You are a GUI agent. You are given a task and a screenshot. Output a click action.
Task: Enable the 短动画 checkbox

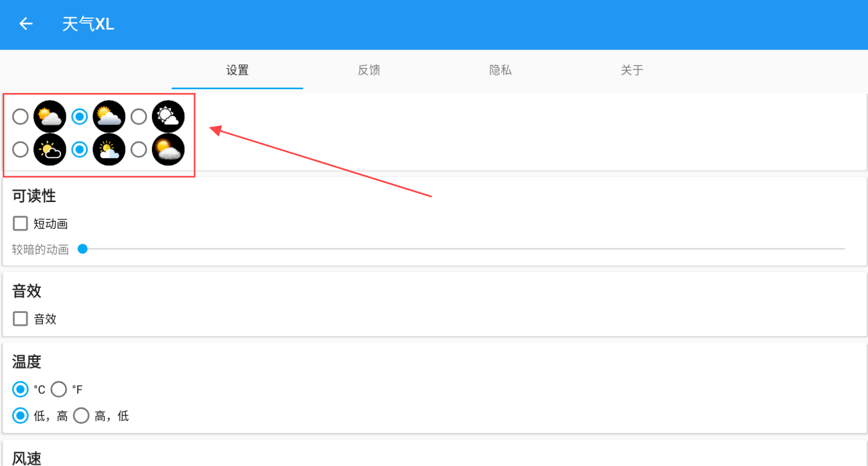click(20, 223)
